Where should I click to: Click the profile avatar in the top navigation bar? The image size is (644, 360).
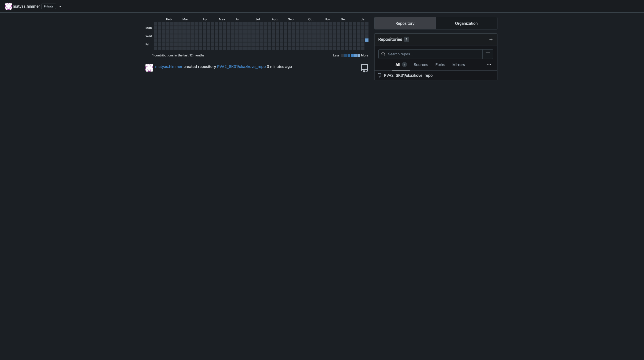pyautogui.click(x=8, y=6)
